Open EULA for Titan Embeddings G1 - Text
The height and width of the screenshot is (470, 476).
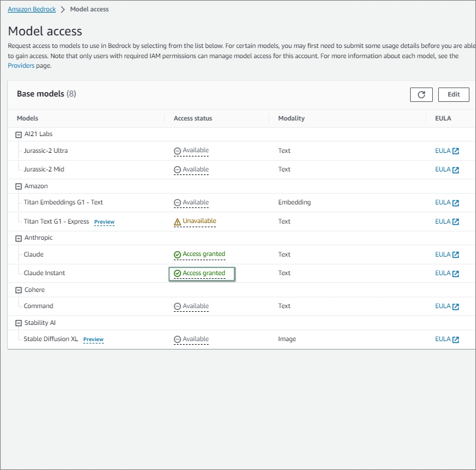[x=447, y=203]
